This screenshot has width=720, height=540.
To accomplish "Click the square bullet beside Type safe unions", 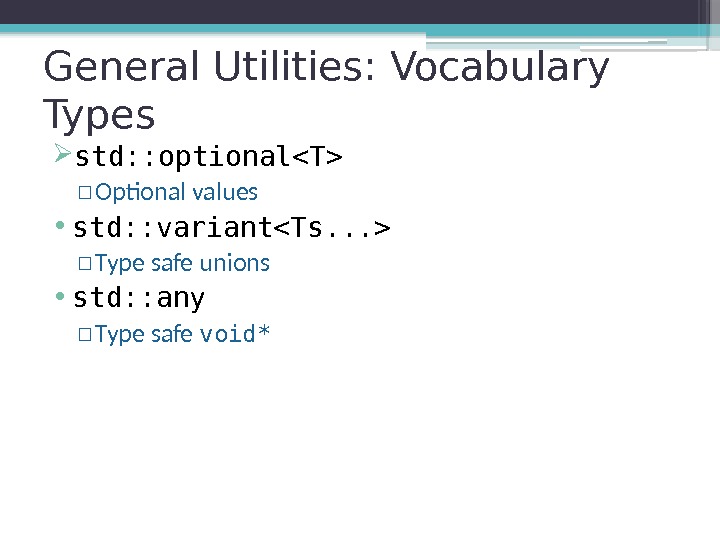I will click(84, 264).
